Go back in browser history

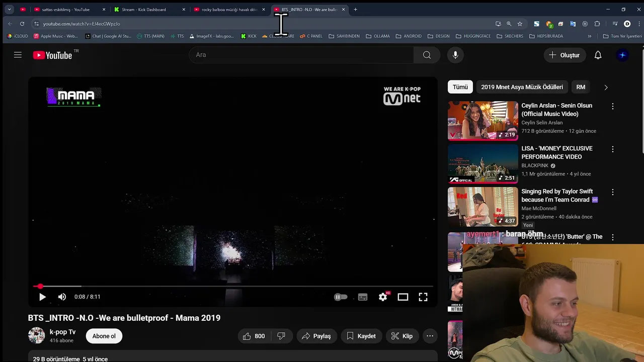[x=10, y=24]
